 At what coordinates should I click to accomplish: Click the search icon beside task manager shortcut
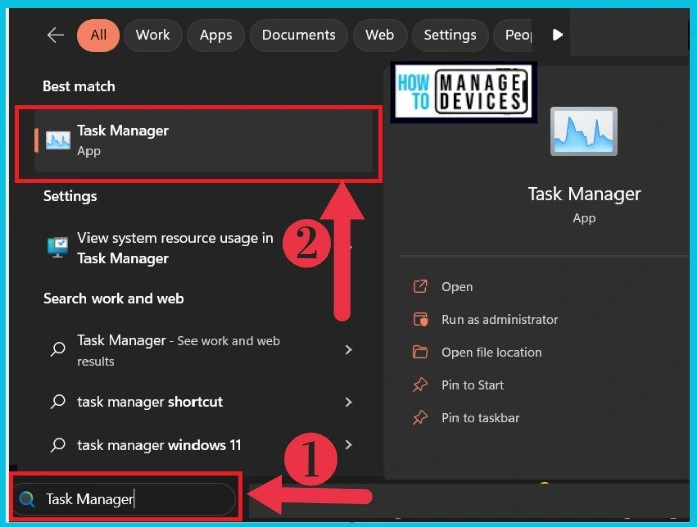[58, 402]
